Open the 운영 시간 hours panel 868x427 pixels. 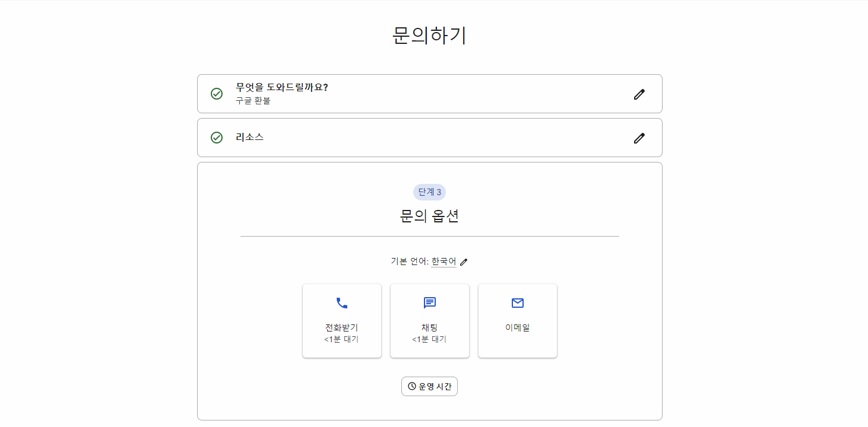(x=429, y=386)
